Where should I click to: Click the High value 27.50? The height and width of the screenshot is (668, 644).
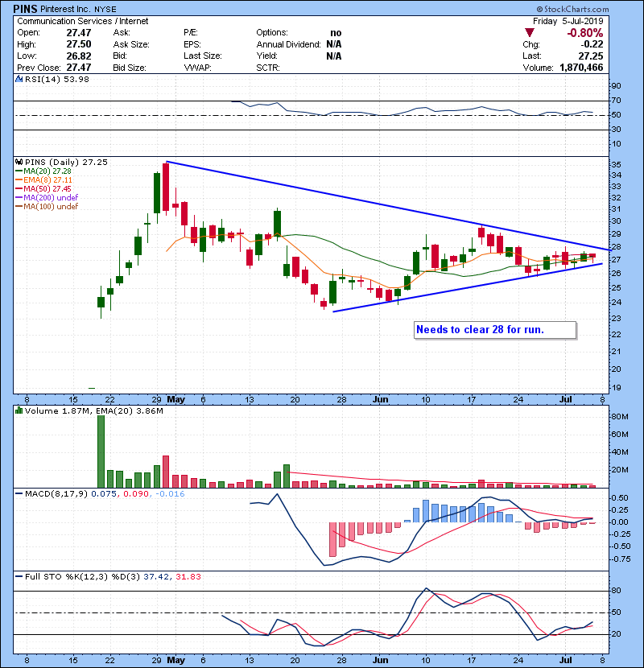click(79, 44)
